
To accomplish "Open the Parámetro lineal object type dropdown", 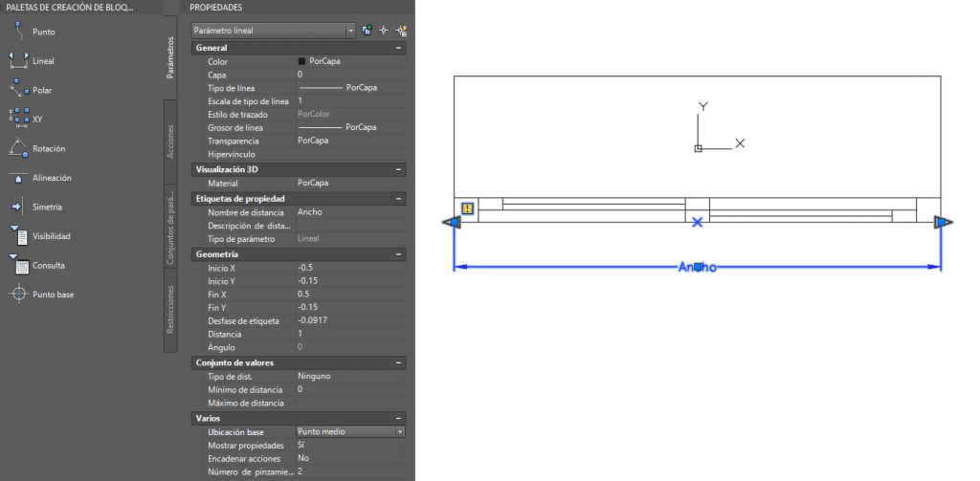I will 350,31.
